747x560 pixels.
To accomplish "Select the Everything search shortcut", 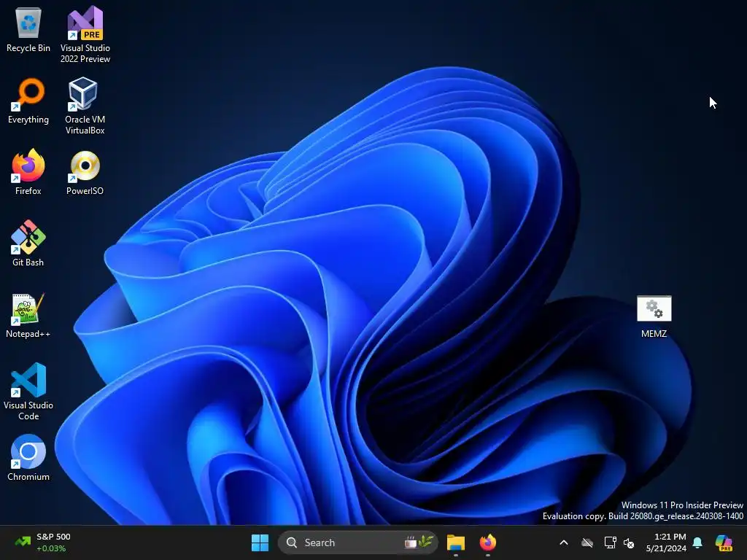I will [x=28, y=101].
